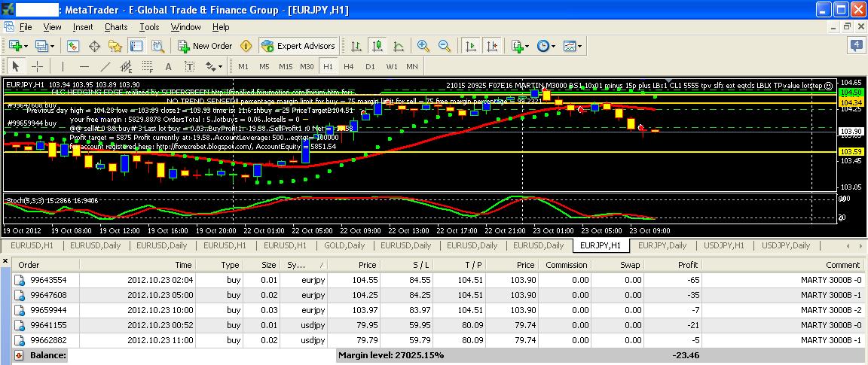Select the Crosshair tool
The width and height of the screenshot is (868, 365).
click(x=37, y=66)
